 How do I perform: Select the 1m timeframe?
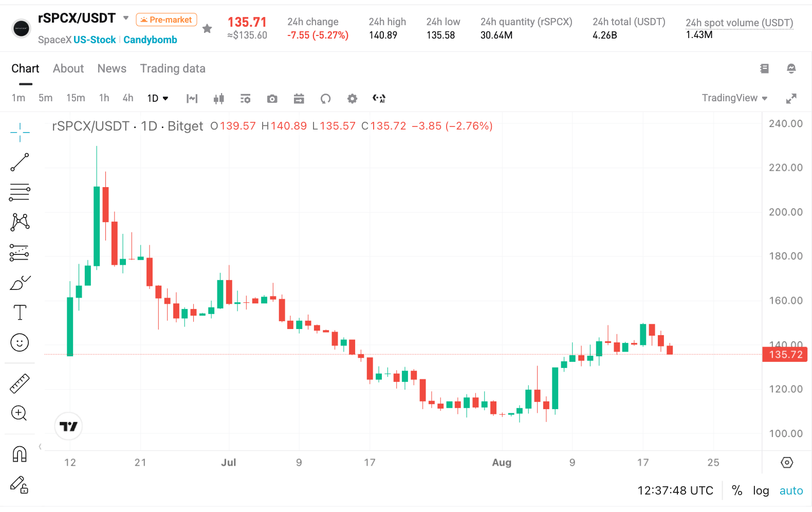(19, 98)
